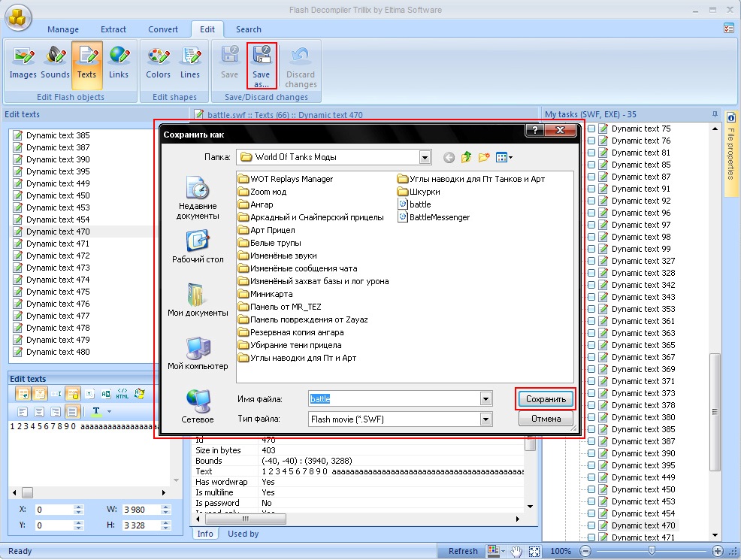Open Рабочий стол in places bar

[198, 247]
